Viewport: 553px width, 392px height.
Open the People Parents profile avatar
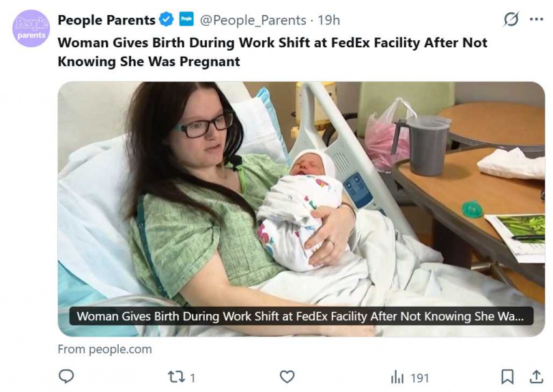(31, 29)
